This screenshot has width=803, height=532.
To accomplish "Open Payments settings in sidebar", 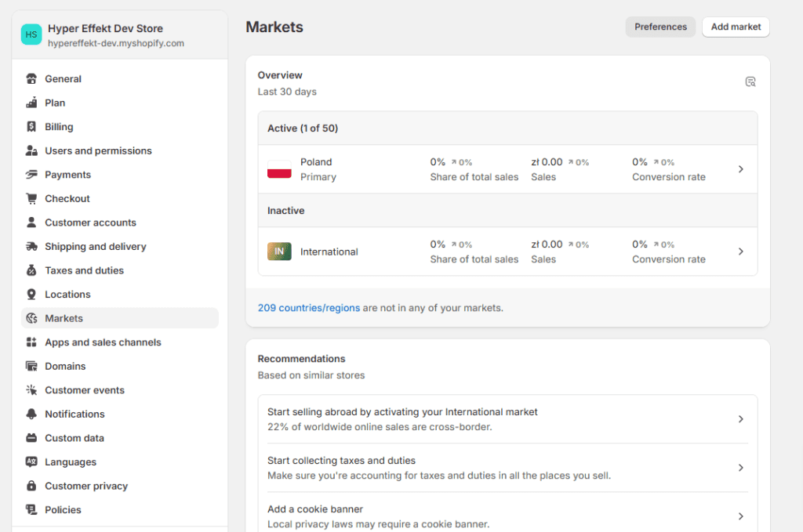I will coord(120,175).
